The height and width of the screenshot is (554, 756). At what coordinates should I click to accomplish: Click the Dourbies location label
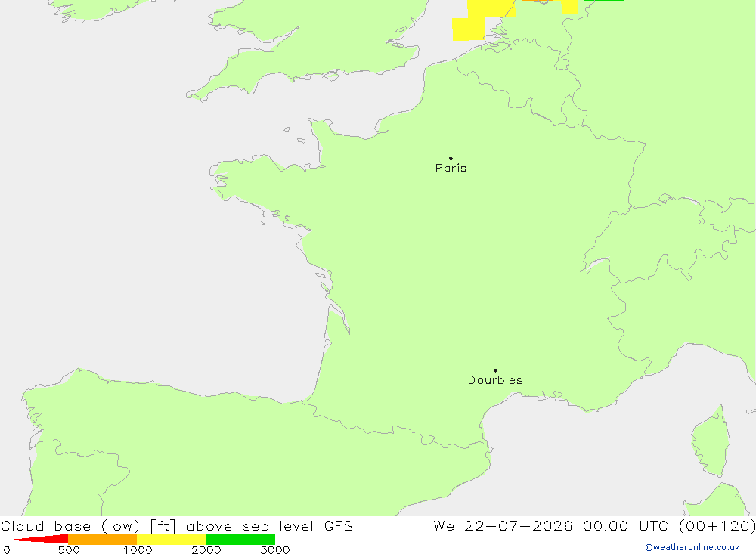point(495,380)
